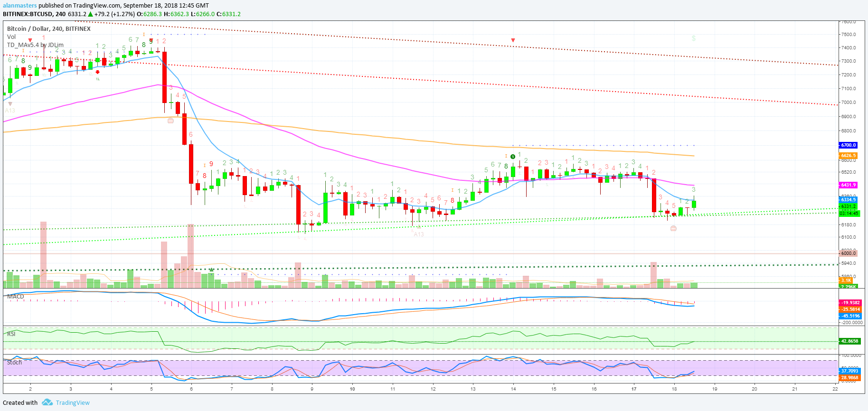Click the 6100.0 price axis tick
This screenshot has width=868, height=411.
(x=849, y=237)
